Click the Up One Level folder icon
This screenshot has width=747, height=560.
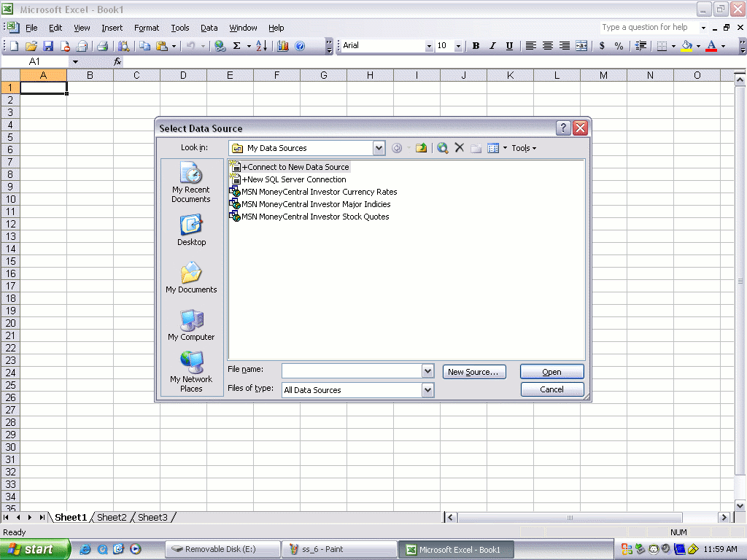coord(421,148)
